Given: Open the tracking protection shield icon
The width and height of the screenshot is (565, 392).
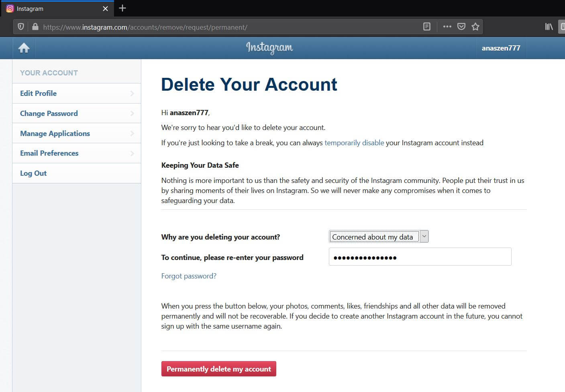Looking at the screenshot, I should click(x=21, y=27).
